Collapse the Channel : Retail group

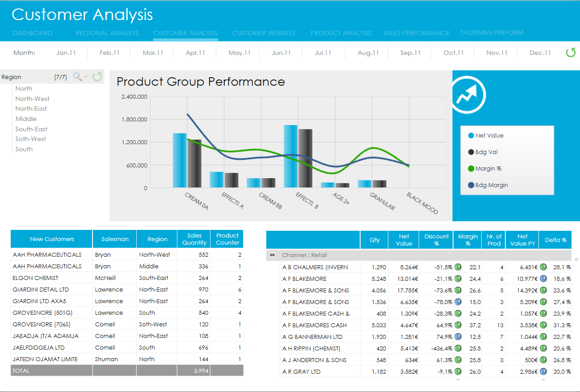[273, 255]
